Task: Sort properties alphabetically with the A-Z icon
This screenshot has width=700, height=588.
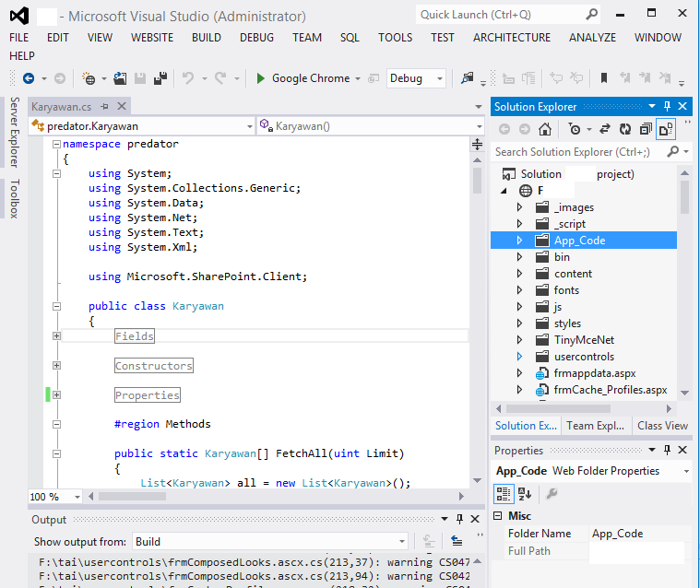Action: (524, 494)
